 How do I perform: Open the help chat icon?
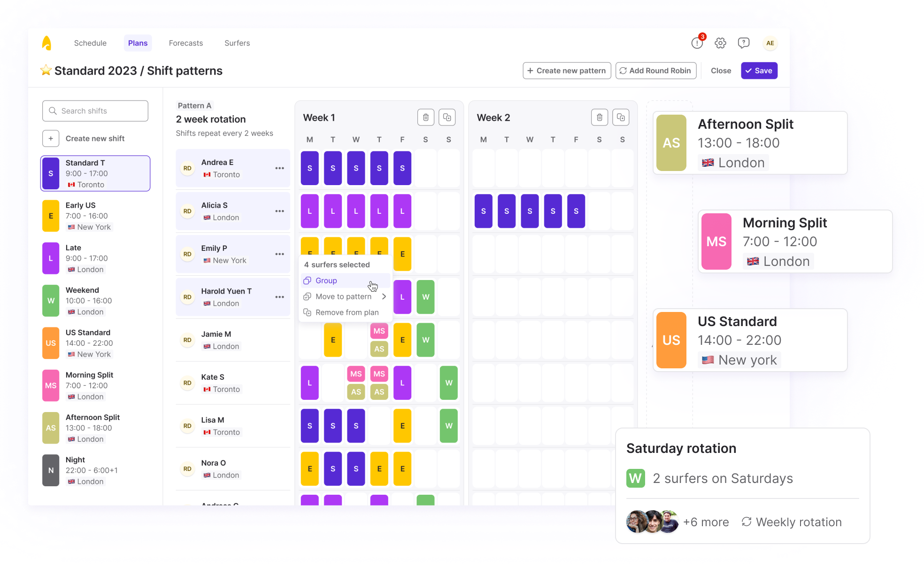pyautogui.click(x=744, y=43)
